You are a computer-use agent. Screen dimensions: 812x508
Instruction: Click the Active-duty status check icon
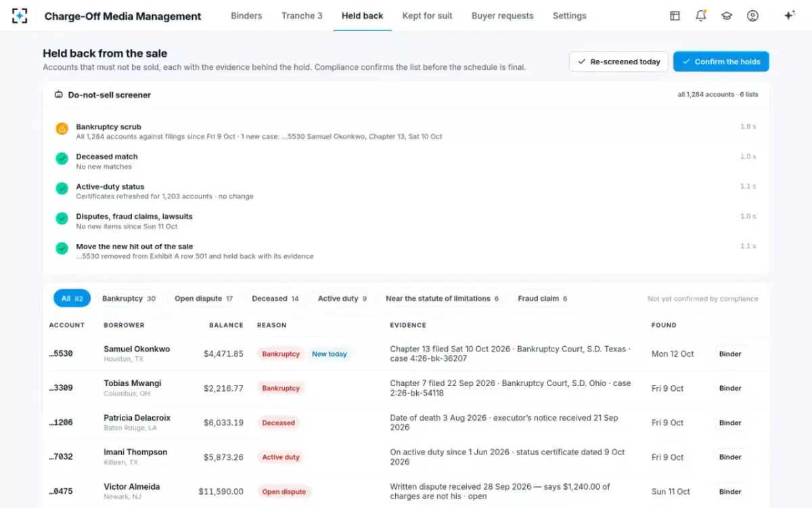coord(62,188)
